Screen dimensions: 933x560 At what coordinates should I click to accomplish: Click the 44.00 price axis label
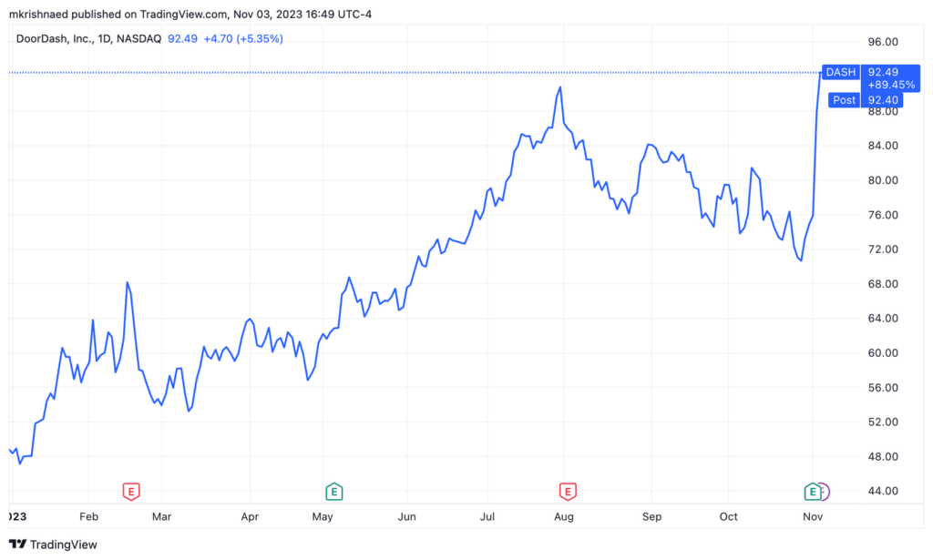(x=883, y=491)
